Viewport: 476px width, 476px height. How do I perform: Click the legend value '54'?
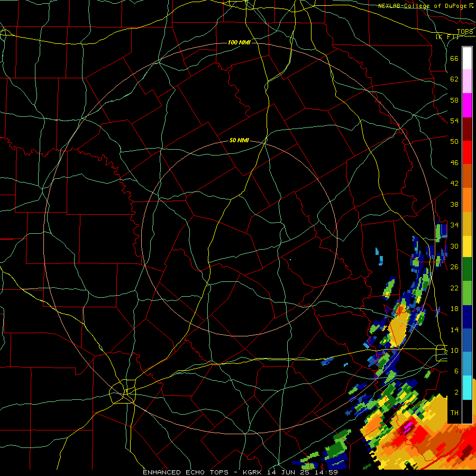[x=454, y=121]
